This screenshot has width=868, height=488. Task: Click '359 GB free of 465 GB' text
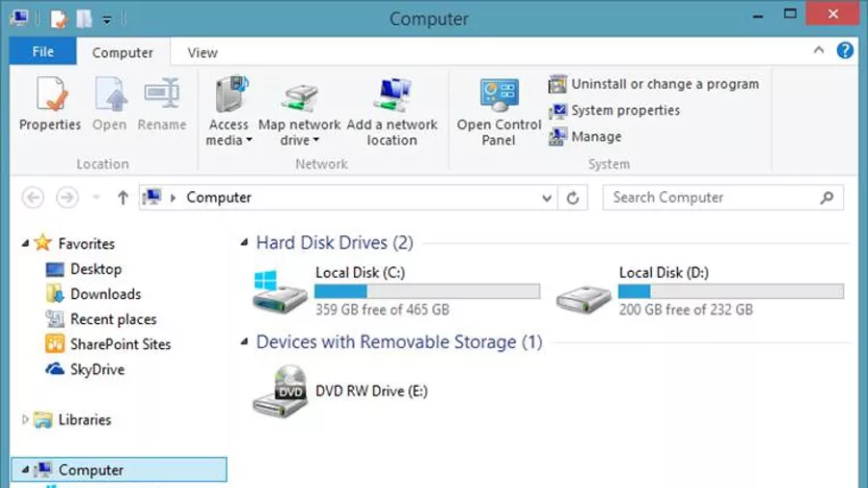pos(383,310)
